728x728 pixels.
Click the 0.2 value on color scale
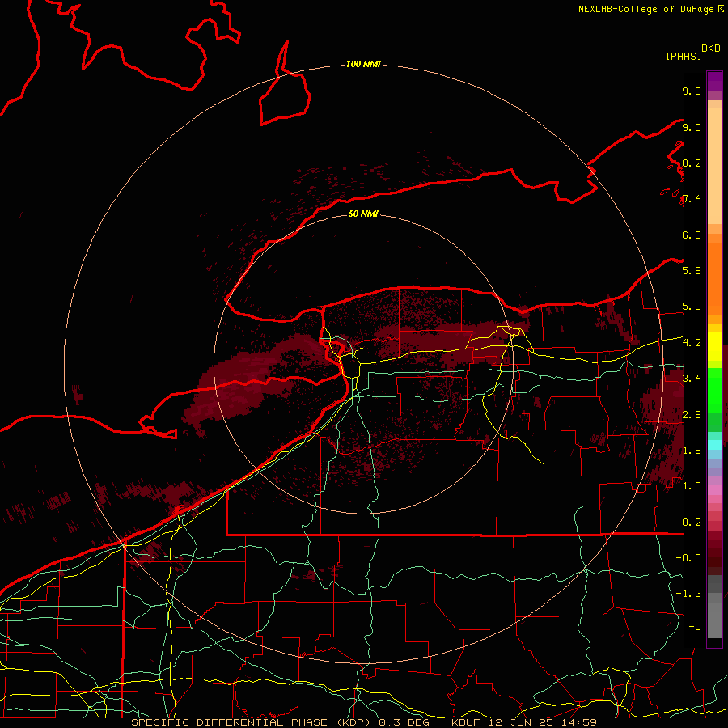pos(692,523)
